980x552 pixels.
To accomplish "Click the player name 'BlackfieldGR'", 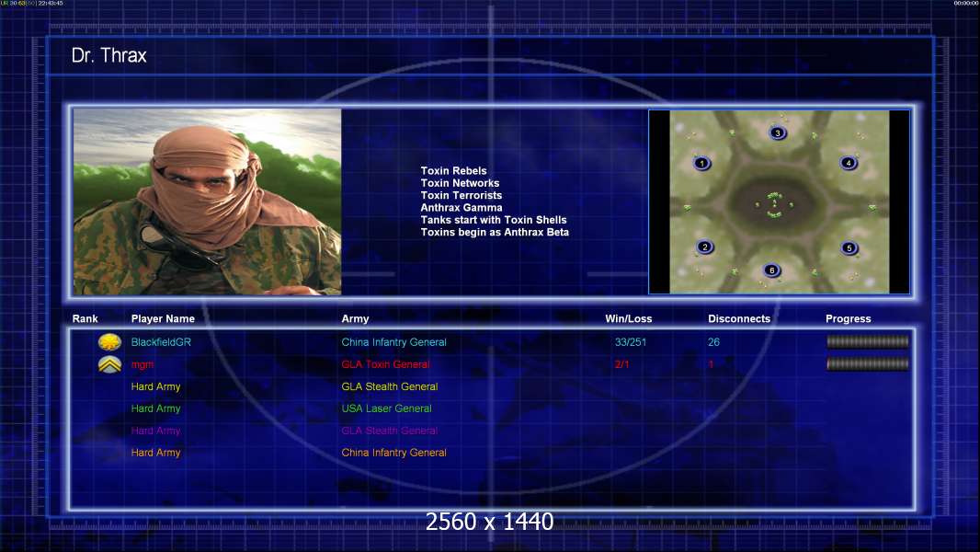I will pos(161,342).
